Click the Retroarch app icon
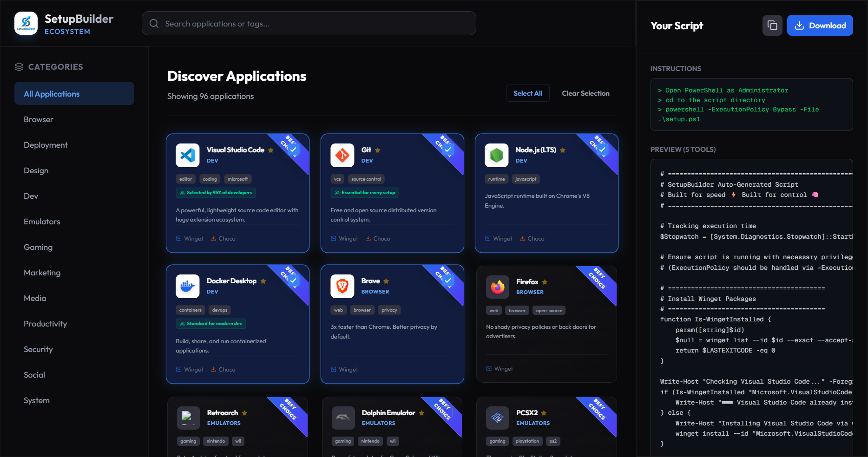Image resolution: width=868 pixels, height=457 pixels. point(187,418)
